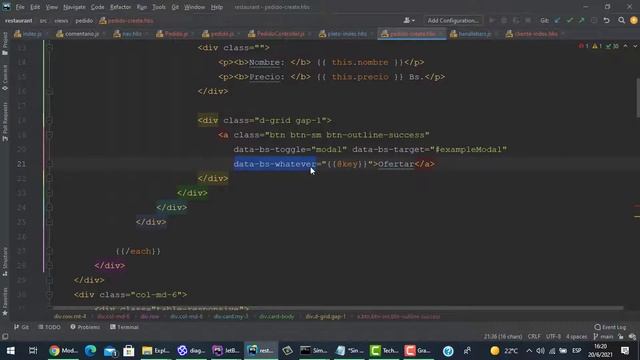
Task: Open JetBrains Toolbox from the taskbar
Action: point(226,351)
